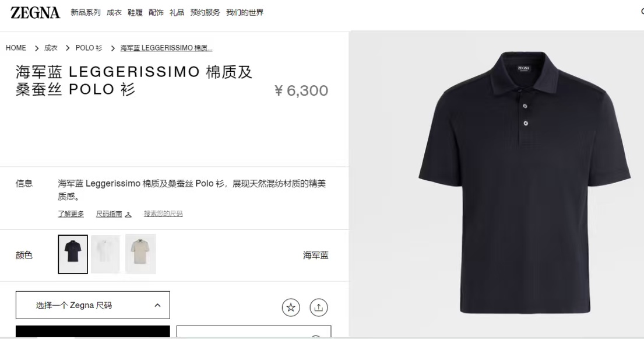Add product to wishlist with star icon
Viewport: 644px width, 339px height.
click(291, 307)
